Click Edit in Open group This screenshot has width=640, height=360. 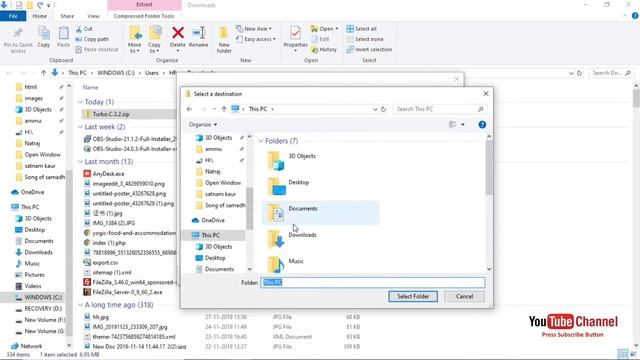pyautogui.click(x=320, y=39)
